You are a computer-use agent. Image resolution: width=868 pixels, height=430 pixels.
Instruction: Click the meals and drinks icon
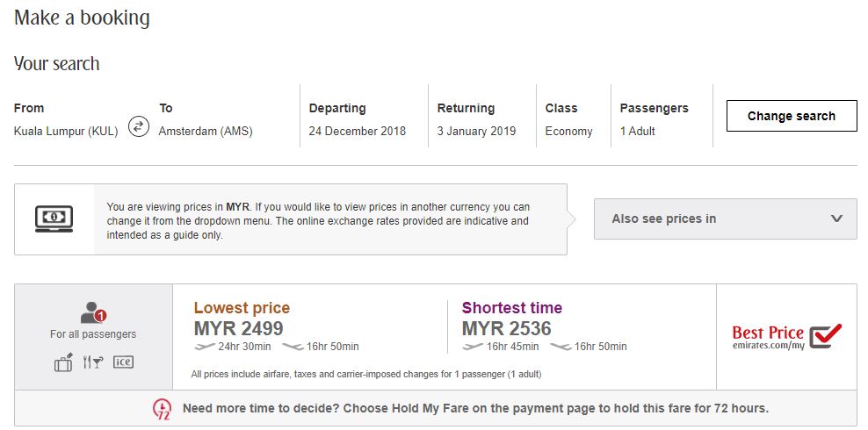click(92, 362)
